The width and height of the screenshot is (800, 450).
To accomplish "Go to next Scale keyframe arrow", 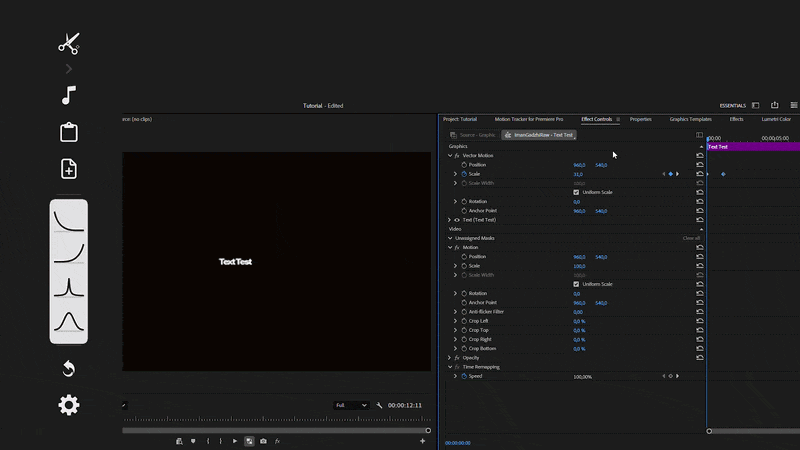I will 678,174.
